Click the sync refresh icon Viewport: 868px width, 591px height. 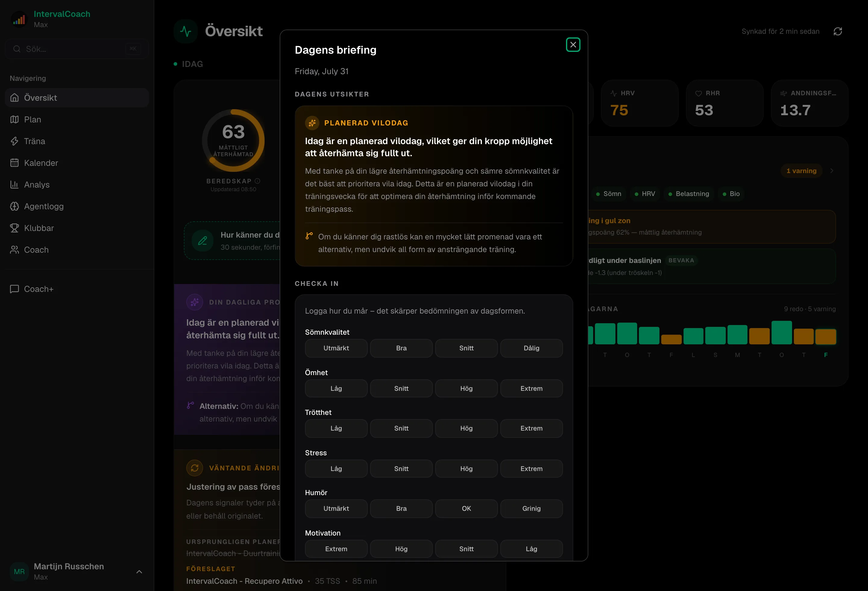click(x=838, y=31)
